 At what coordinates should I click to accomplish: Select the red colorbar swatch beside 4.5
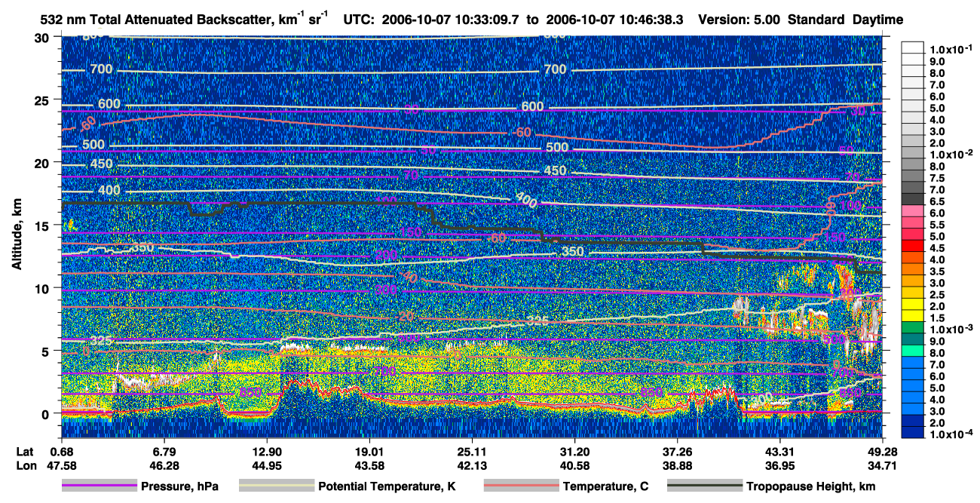(913, 247)
